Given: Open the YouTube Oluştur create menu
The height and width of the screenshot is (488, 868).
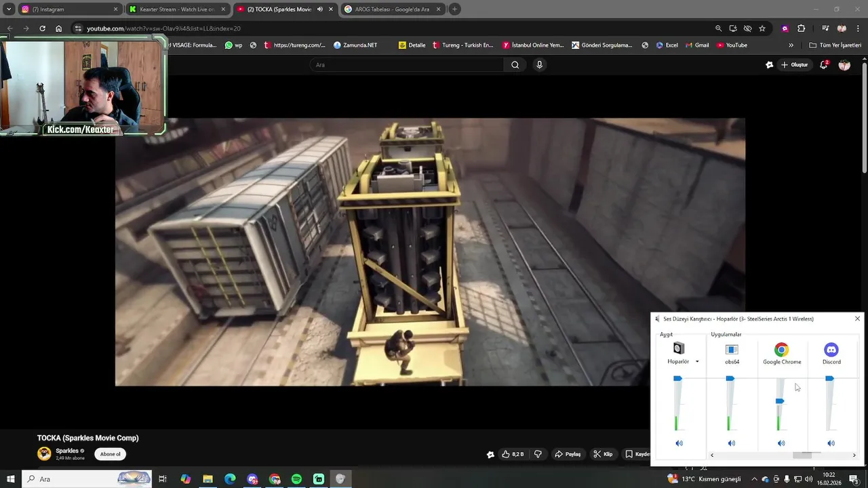Looking at the screenshot, I should [x=795, y=65].
